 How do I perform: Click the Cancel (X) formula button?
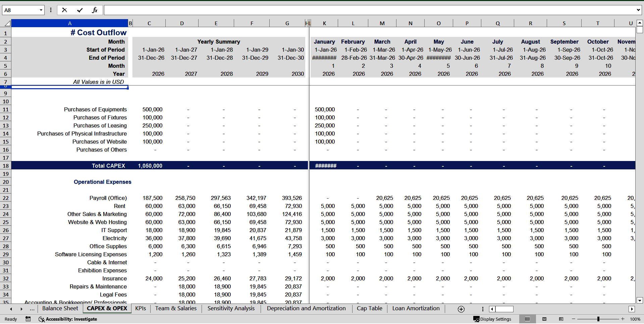(x=64, y=10)
